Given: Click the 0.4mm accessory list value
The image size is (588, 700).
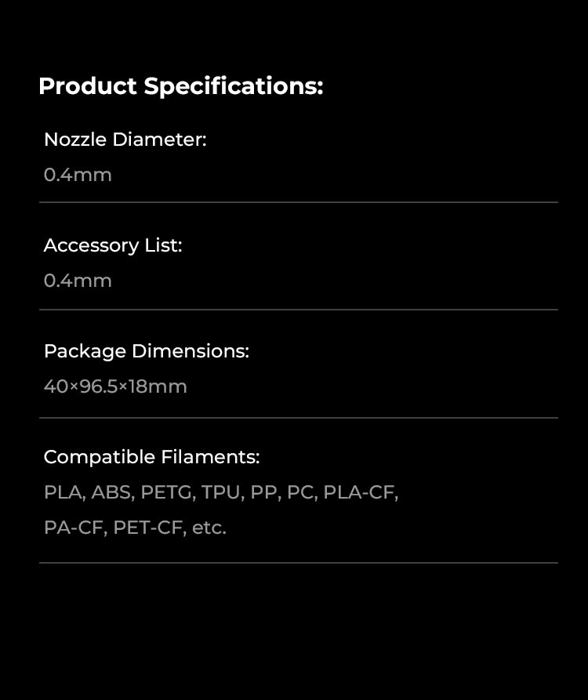Looking at the screenshot, I should 78,281.
